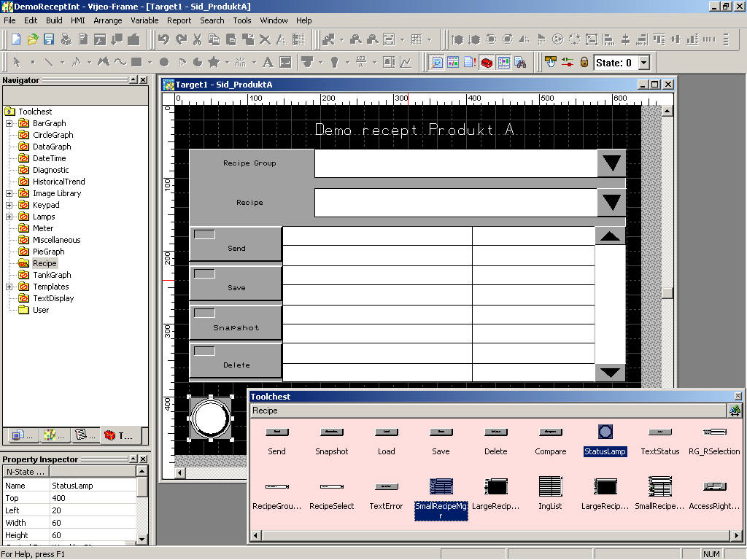The height and width of the screenshot is (560, 747).
Task: Open the Build menu
Action: (x=54, y=20)
